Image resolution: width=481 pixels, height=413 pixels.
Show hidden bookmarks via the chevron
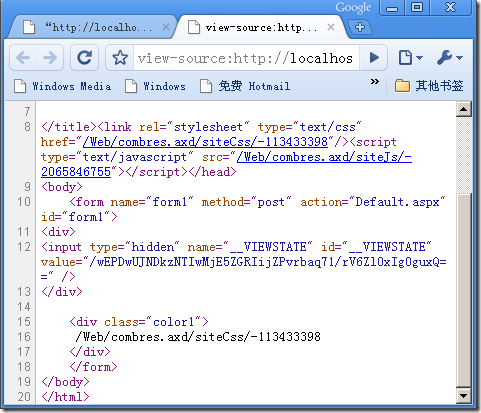click(x=375, y=81)
